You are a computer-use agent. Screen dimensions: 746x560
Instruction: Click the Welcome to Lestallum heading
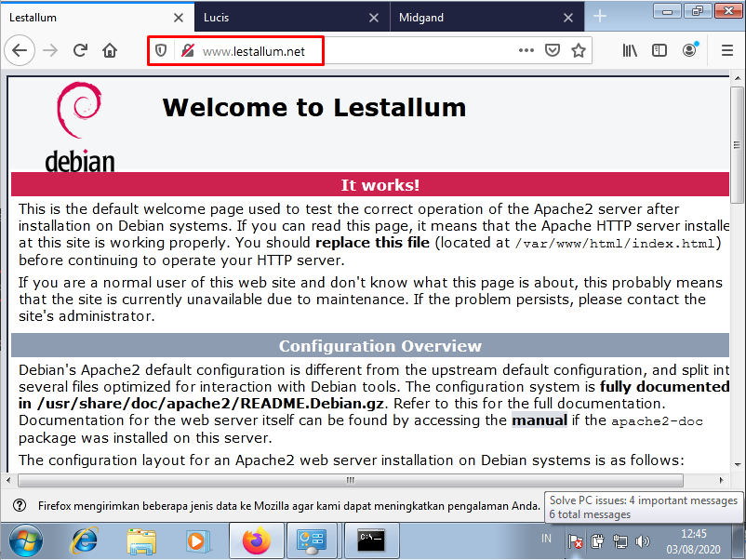tap(314, 108)
